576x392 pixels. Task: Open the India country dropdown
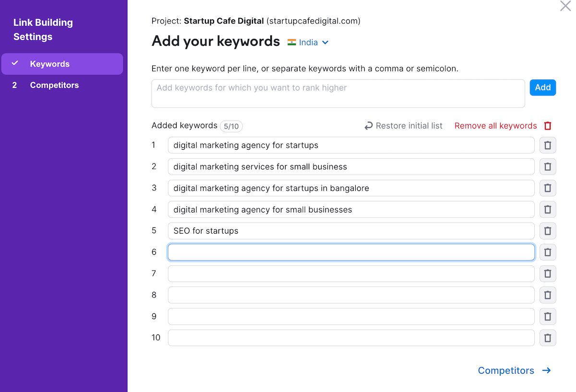(309, 42)
